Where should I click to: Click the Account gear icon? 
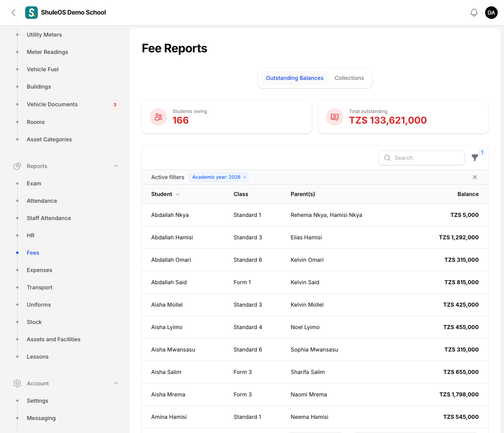(x=17, y=383)
